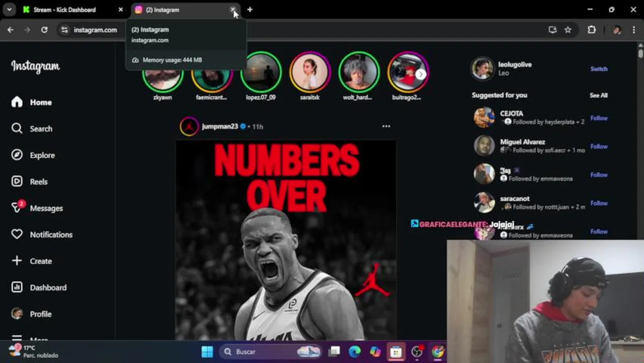Viewport: 644px width, 363px height.
Task: Open three-dot options on jumpman23 post
Action: coord(386,126)
